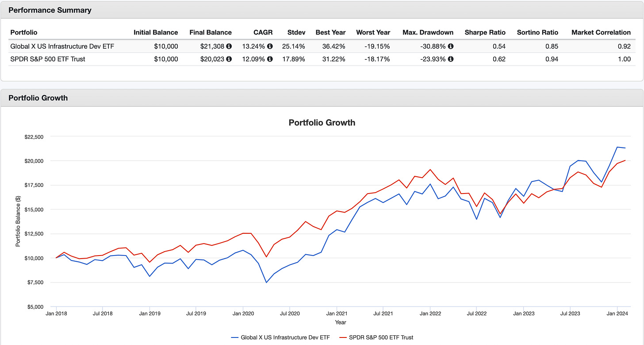Click info icon beside $21,308 final balance
Image resolution: width=644 pixels, height=345 pixels.
[229, 46]
